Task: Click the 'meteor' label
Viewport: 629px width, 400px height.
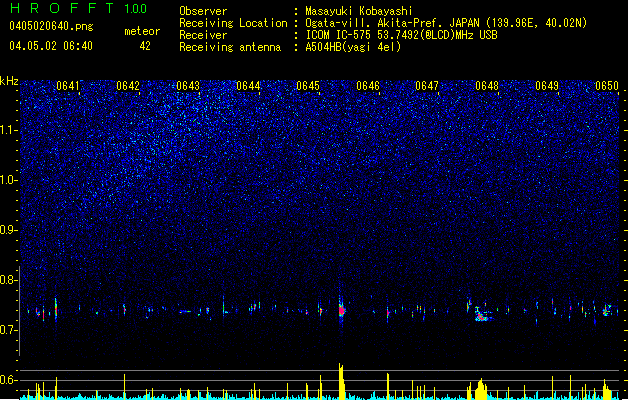Action: 142,31
